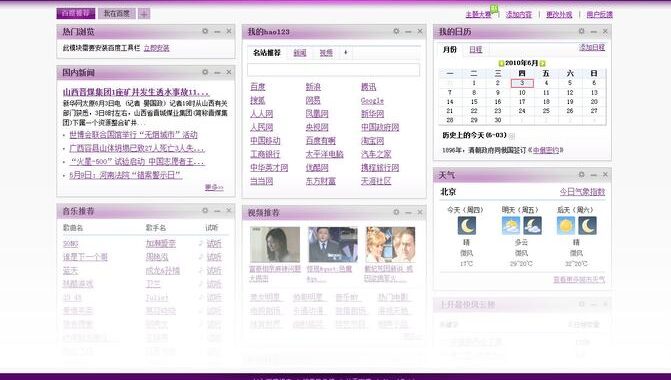Screen dimensions: 671x380
Task: Open settings gear of 我的日历 widget
Action: pos(581,31)
